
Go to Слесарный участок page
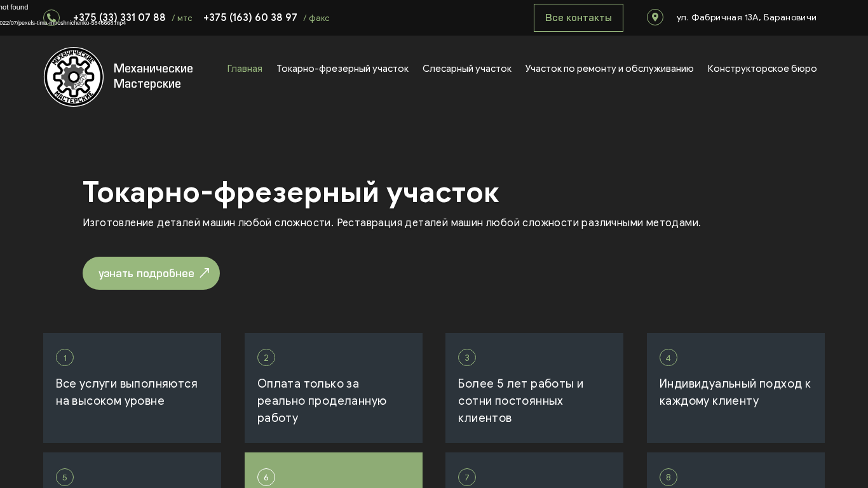point(466,69)
